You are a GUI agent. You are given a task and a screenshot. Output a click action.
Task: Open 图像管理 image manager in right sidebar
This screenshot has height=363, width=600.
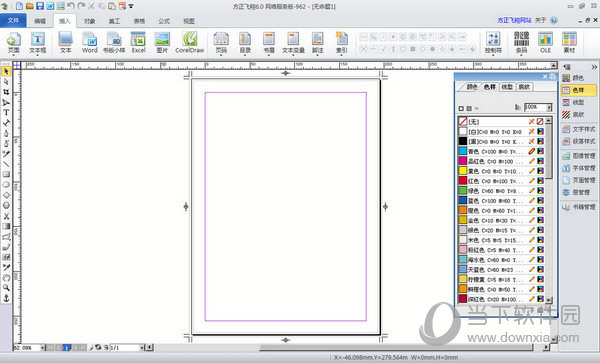[x=579, y=156]
